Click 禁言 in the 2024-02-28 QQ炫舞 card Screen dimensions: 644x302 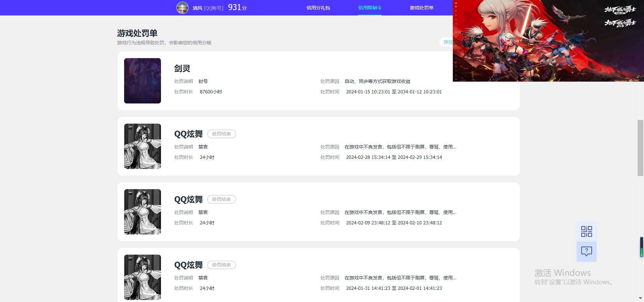click(203, 147)
